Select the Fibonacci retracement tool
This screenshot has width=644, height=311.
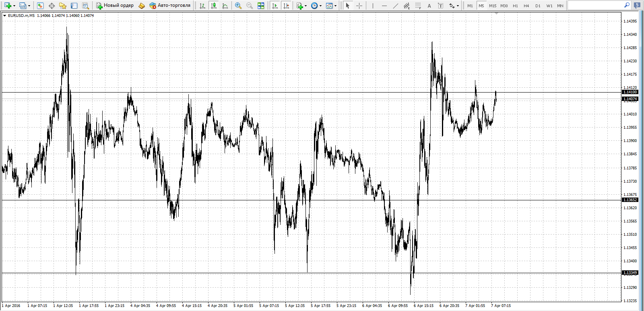(418, 6)
